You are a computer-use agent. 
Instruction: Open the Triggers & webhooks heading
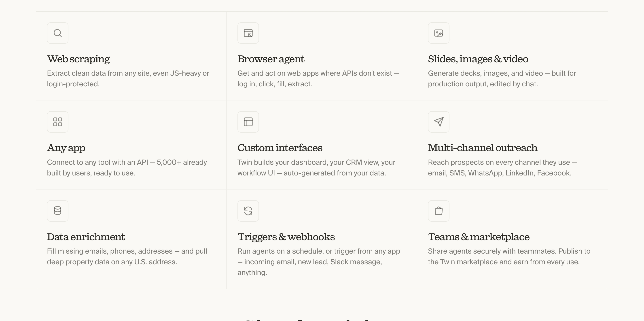coord(286,237)
